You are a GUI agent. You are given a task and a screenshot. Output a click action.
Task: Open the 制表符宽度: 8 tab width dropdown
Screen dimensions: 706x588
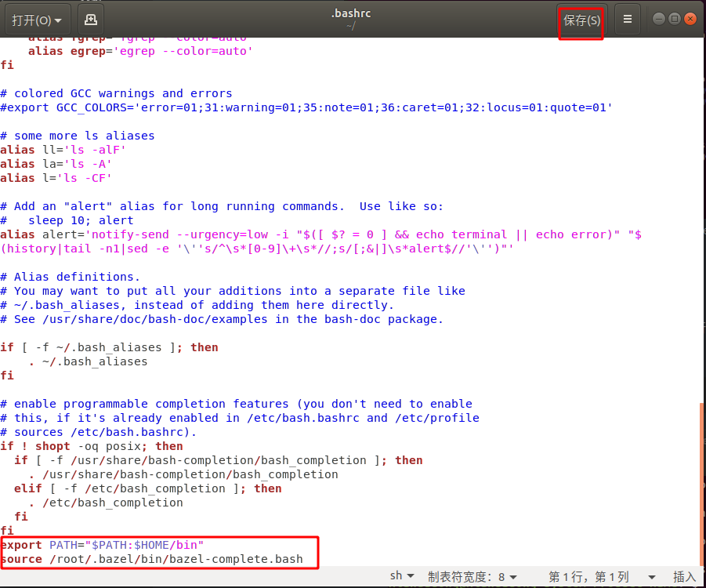point(472,575)
